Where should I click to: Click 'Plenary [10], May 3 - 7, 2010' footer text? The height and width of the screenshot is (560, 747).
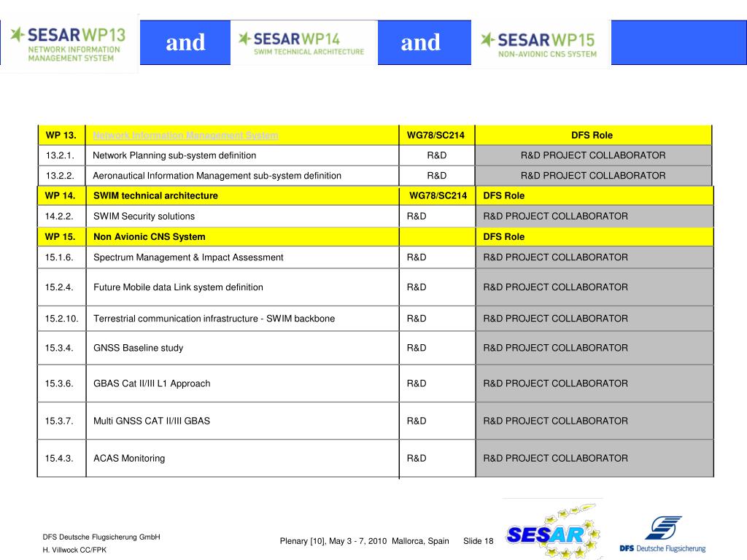coord(333,541)
